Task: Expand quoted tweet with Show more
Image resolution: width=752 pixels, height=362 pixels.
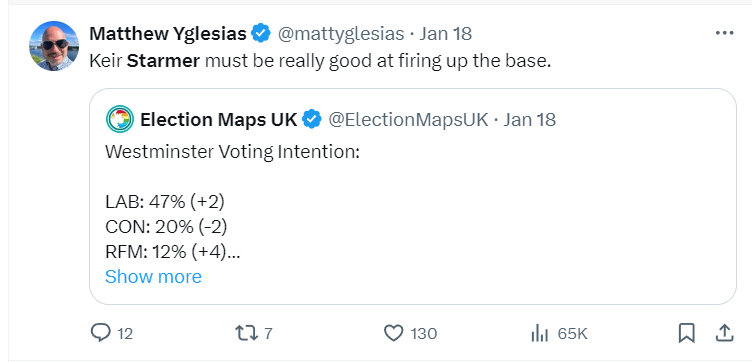Action: (x=153, y=277)
